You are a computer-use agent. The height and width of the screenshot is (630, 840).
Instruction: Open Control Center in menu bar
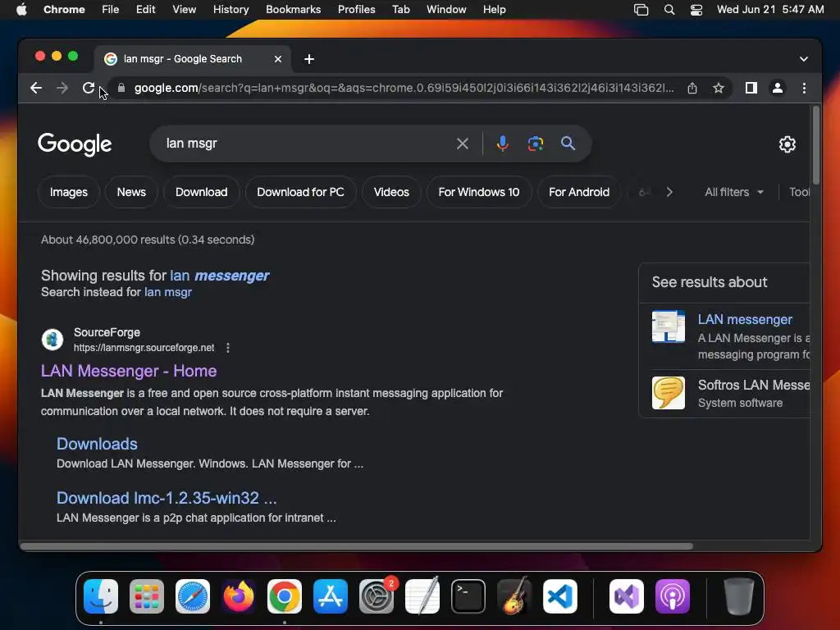[696, 10]
